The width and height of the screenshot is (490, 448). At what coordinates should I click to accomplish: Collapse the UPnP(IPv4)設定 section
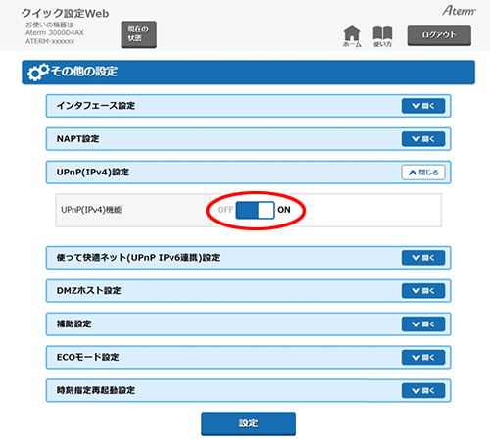click(x=423, y=173)
